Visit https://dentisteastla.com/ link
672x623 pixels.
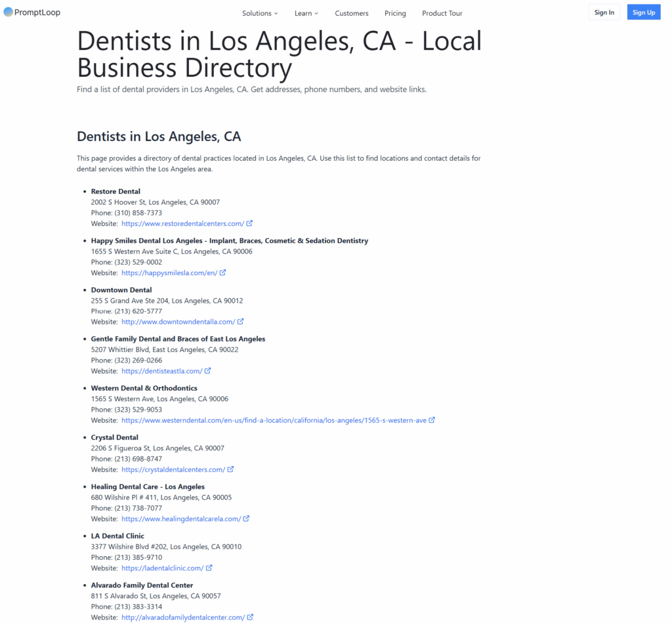162,371
